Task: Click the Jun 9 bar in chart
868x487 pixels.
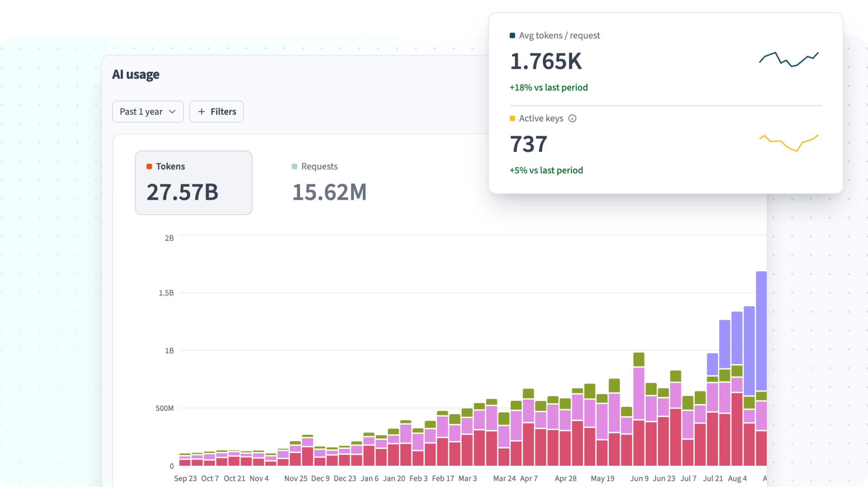Action: (x=639, y=409)
